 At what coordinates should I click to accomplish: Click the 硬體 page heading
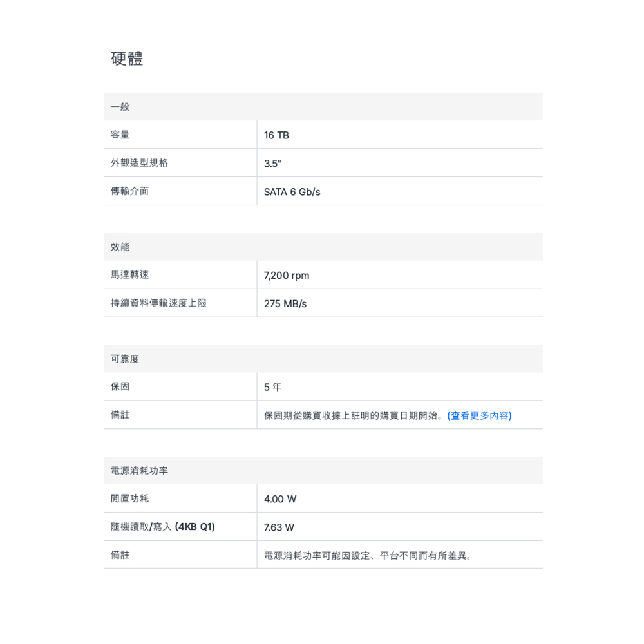pos(127,59)
